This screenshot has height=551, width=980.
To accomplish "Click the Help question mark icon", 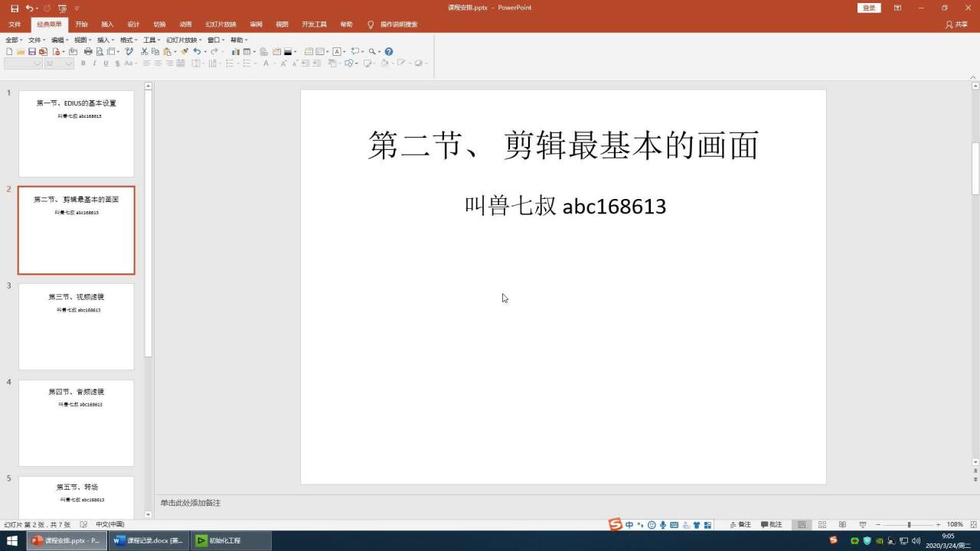I will pyautogui.click(x=388, y=51).
